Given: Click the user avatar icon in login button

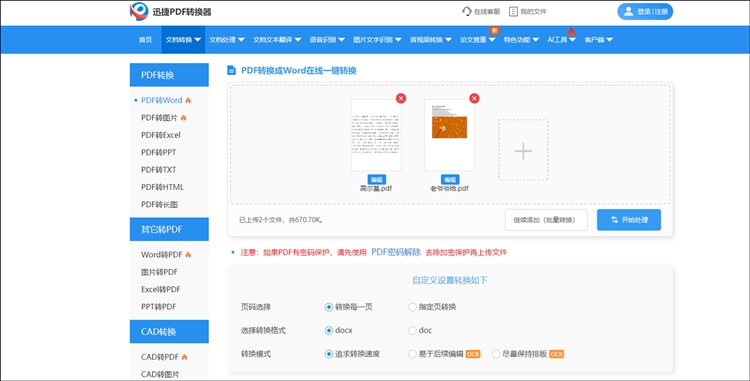Looking at the screenshot, I should point(629,11).
